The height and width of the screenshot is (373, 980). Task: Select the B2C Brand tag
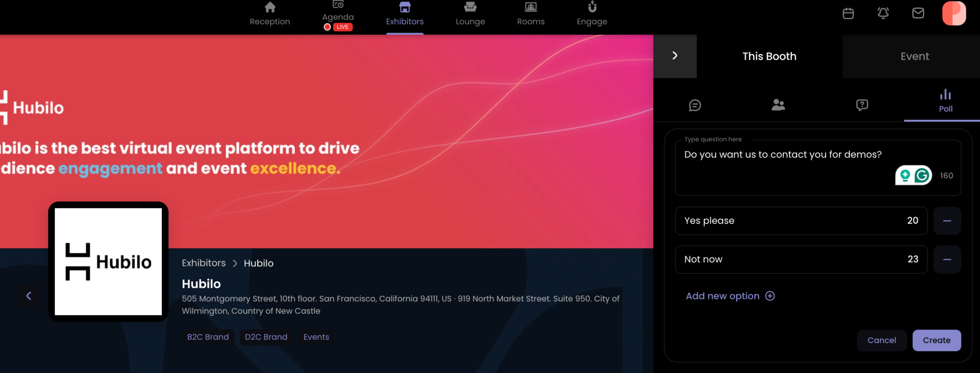208,337
